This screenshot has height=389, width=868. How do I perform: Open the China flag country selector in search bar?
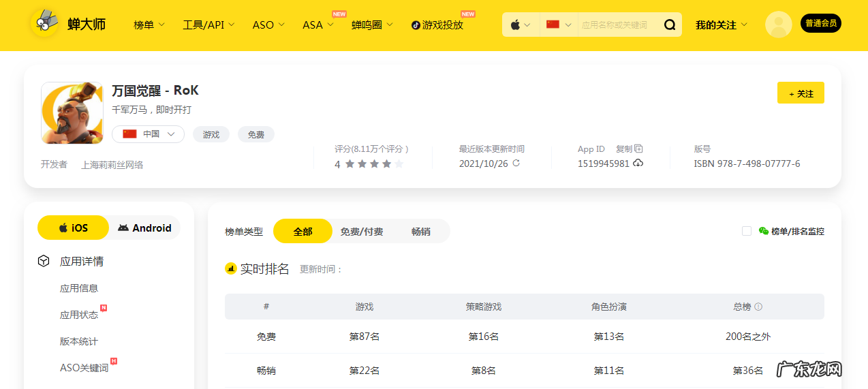pos(559,25)
